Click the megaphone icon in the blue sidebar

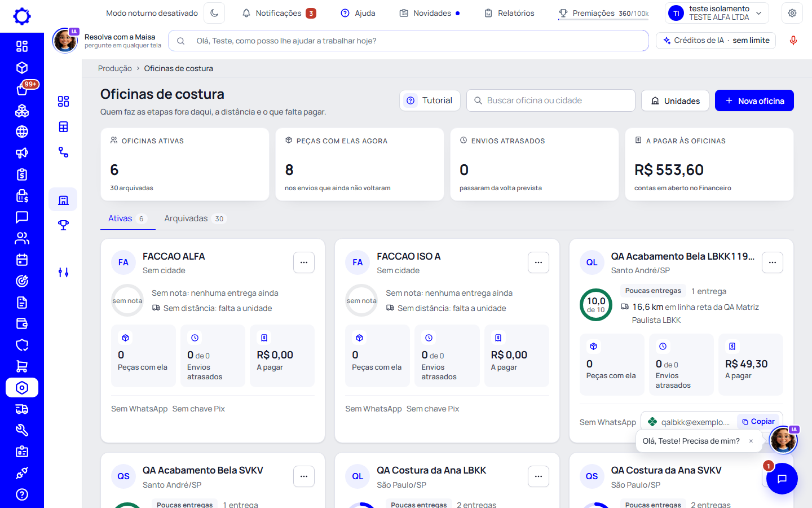coord(22,153)
